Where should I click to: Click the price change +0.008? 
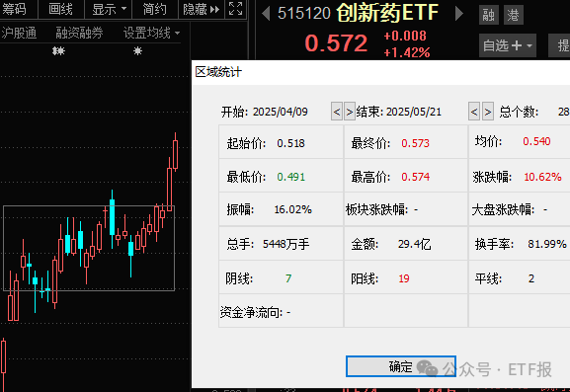(x=405, y=36)
